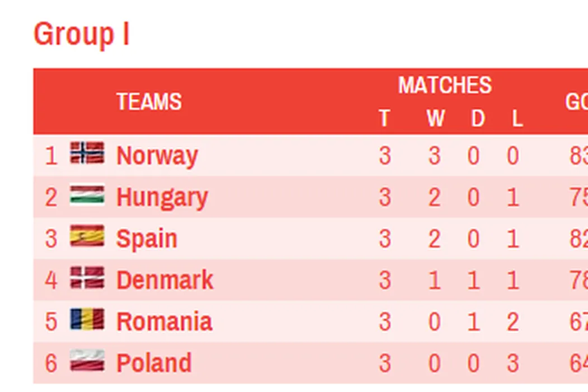The height and width of the screenshot is (392, 588).
Task: Click the Group I heading
Action: tap(82, 34)
